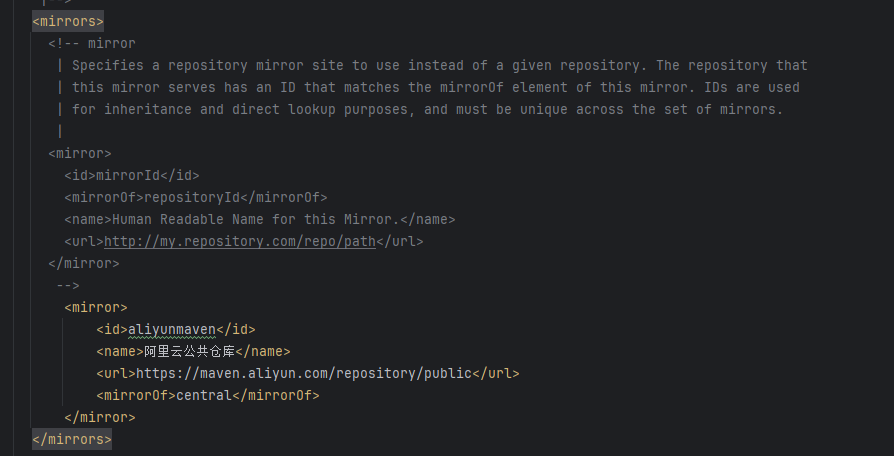Select the aliyunmaven id value
This screenshot has height=456, width=894.
coord(171,329)
